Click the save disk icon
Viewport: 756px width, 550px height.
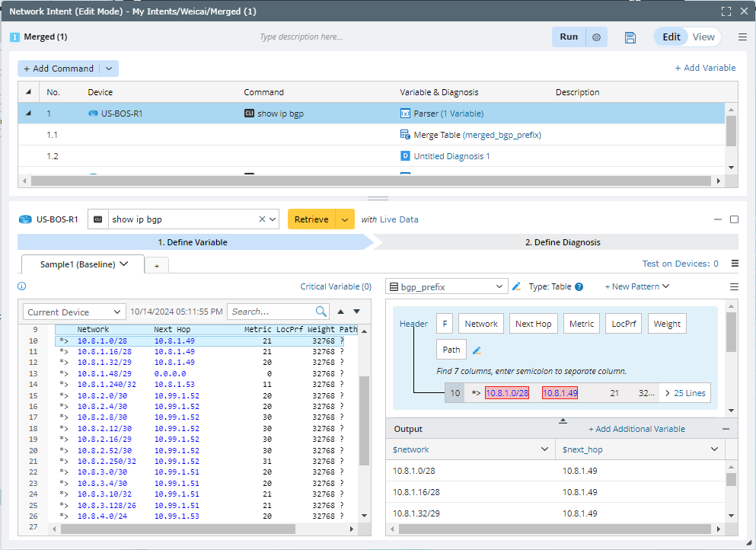[x=630, y=37]
